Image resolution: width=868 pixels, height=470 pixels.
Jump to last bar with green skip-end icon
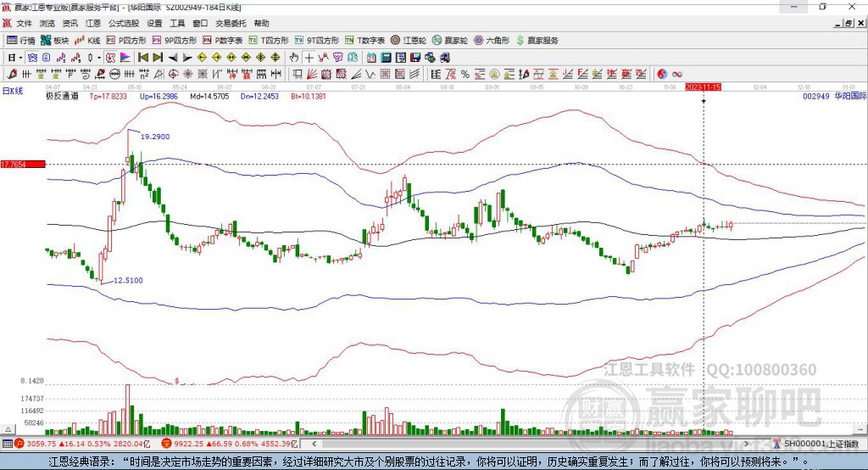158,58
